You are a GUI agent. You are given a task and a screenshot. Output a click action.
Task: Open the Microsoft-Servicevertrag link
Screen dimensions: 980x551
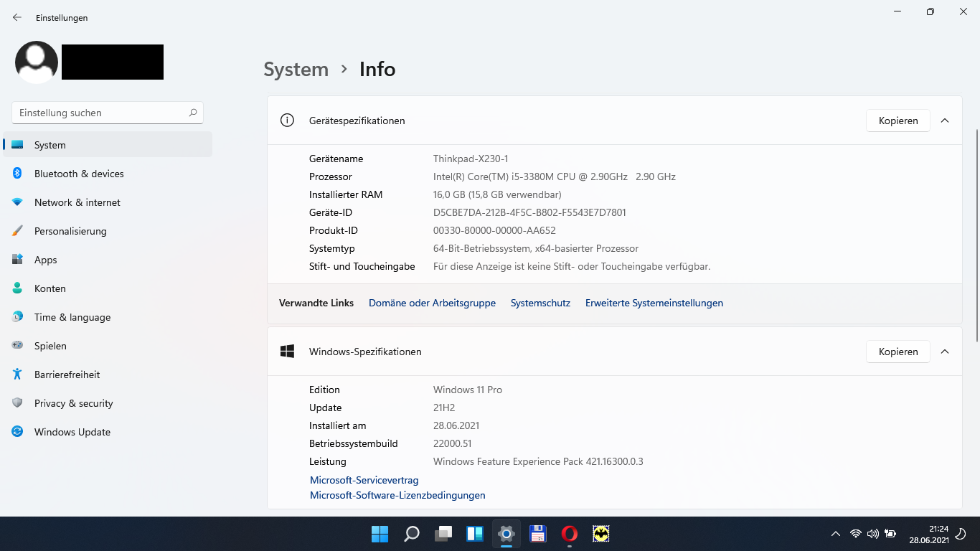(x=364, y=480)
